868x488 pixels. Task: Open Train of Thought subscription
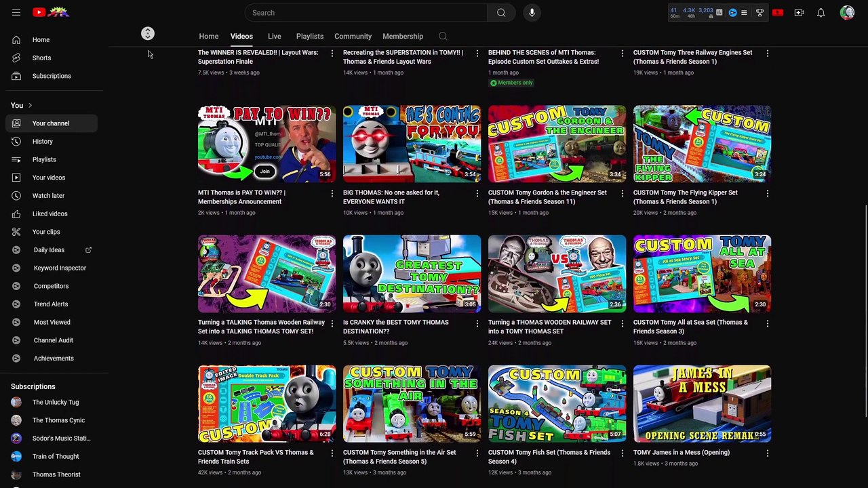(x=52, y=456)
